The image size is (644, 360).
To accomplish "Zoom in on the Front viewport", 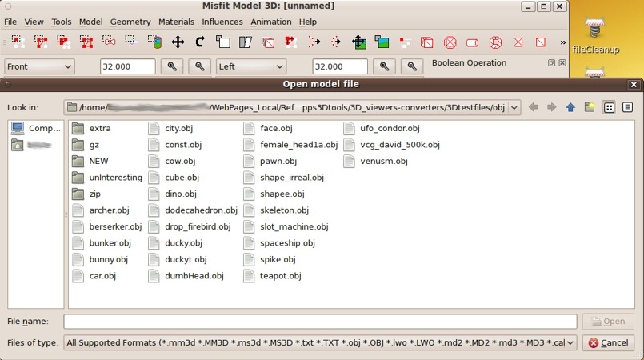I will click(172, 66).
